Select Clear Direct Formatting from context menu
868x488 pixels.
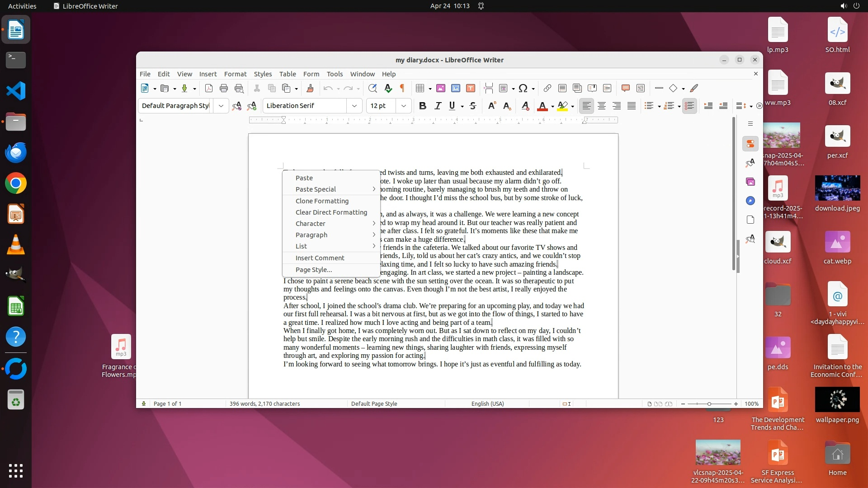331,212
